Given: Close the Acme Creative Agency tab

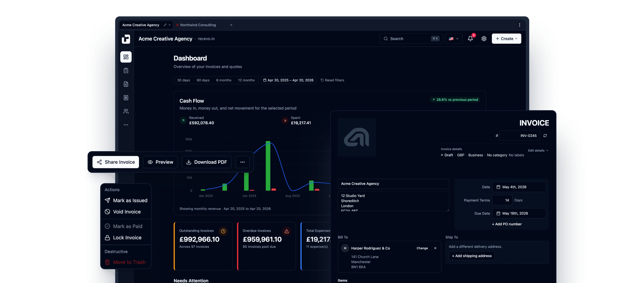Looking at the screenshot, I should tap(169, 25).
